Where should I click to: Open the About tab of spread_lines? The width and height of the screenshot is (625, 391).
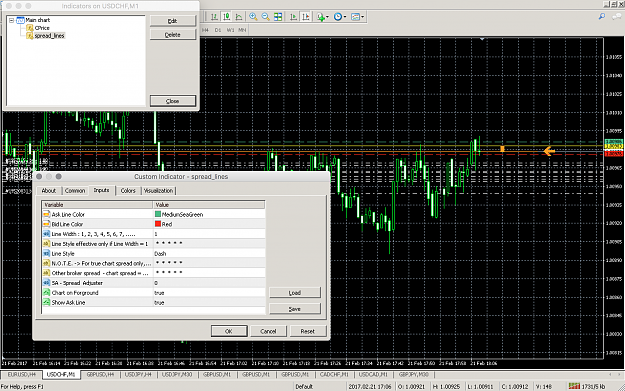click(x=49, y=191)
